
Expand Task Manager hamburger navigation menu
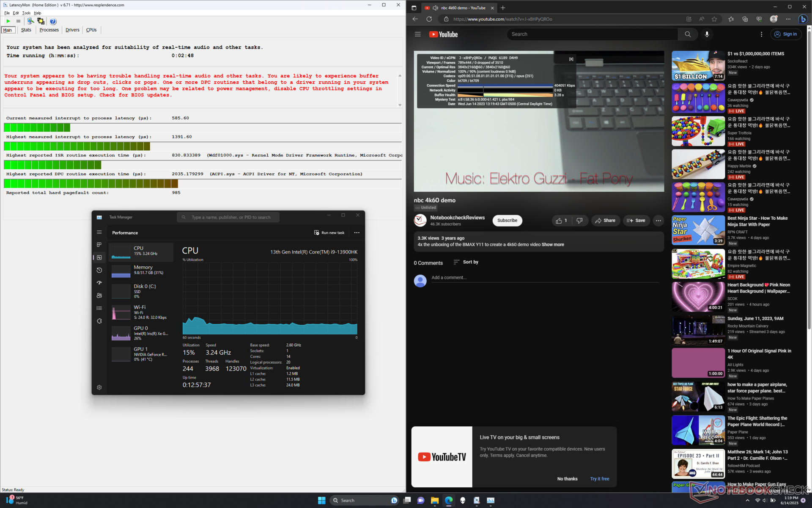99,232
